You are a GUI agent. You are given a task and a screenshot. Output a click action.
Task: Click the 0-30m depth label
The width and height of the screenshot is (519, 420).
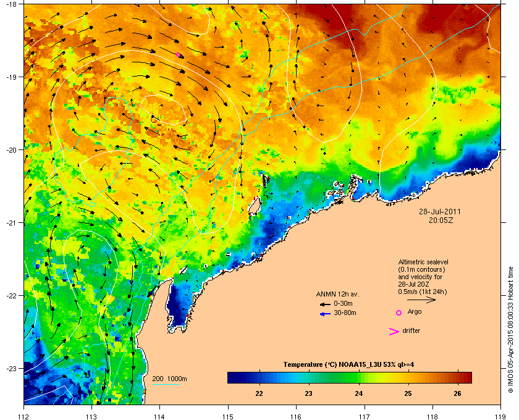click(343, 303)
